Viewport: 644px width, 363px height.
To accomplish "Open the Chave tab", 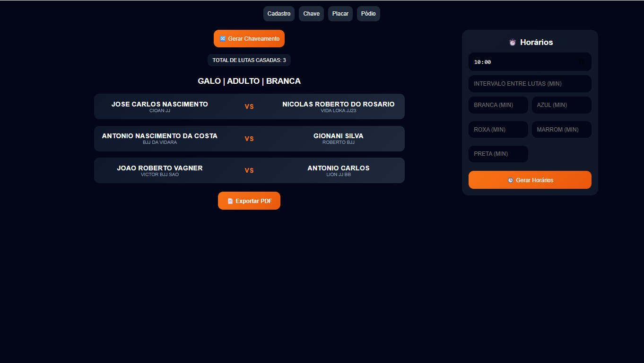I will (311, 14).
